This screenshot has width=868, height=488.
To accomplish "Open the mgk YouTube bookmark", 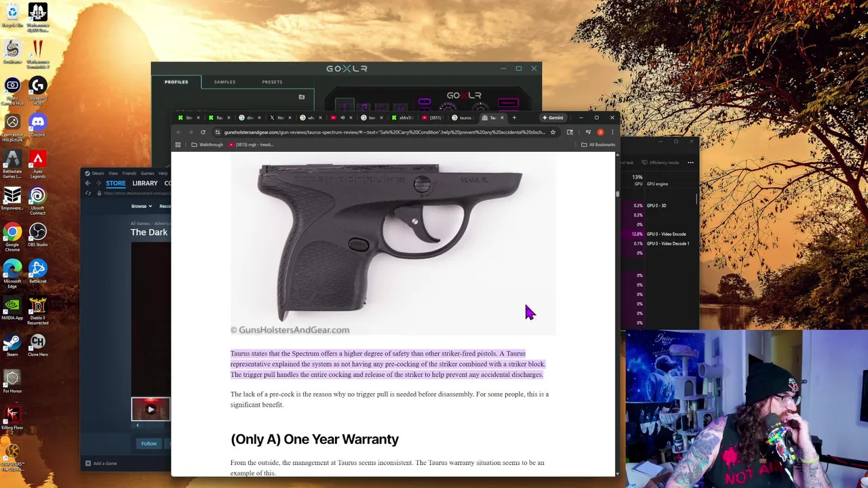I will [251, 144].
